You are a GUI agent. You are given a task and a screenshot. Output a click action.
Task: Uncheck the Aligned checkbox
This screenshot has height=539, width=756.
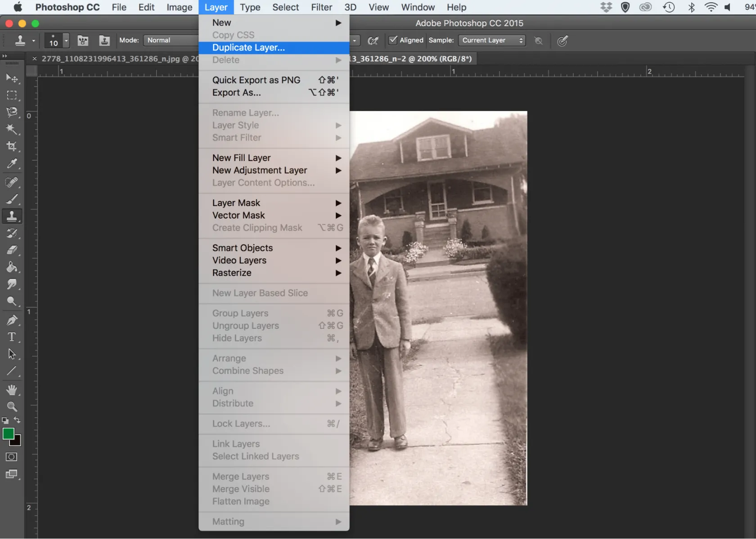coord(393,40)
